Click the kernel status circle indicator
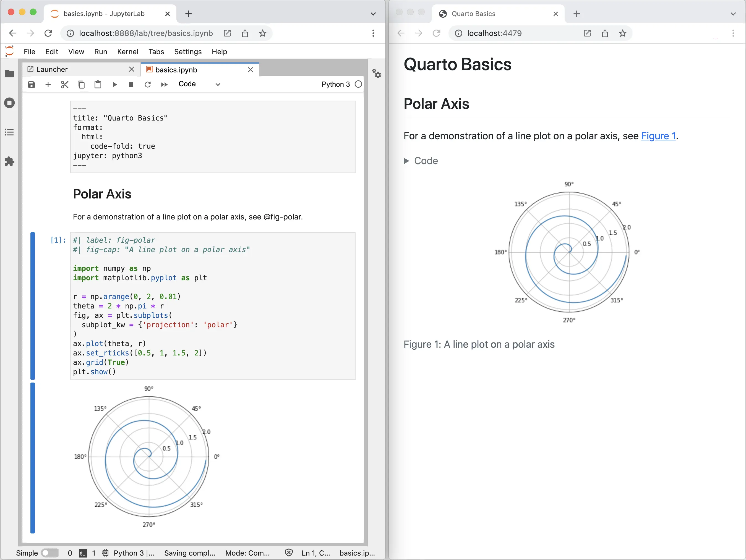The width and height of the screenshot is (746, 560). coord(359,84)
